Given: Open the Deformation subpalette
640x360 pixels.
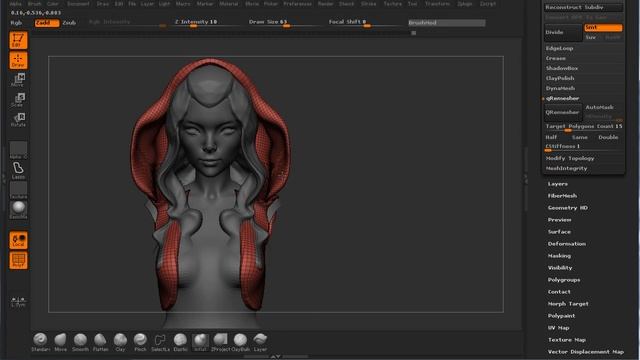Looking at the screenshot, I should point(567,244).
